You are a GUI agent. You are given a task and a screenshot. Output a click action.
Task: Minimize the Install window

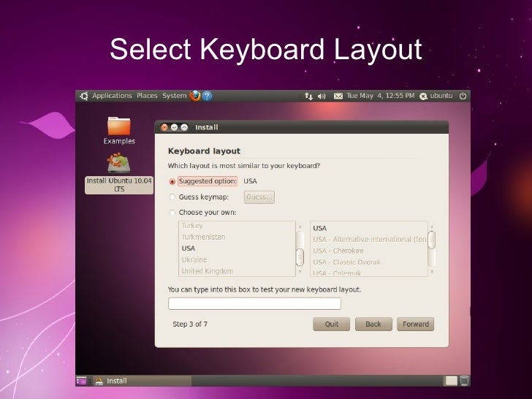point(175,127)
